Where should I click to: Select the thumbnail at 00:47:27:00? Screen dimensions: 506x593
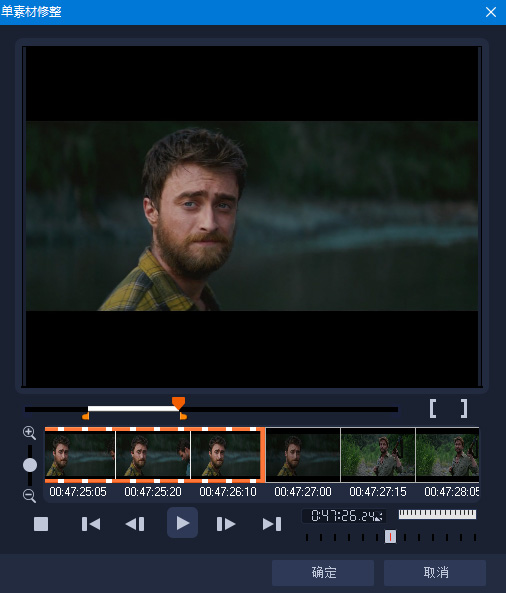point(303,455)
